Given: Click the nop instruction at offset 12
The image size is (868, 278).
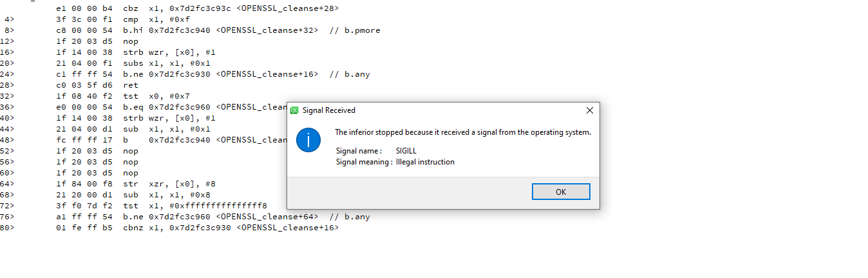Looking at the screenshot, I should 131,41.
